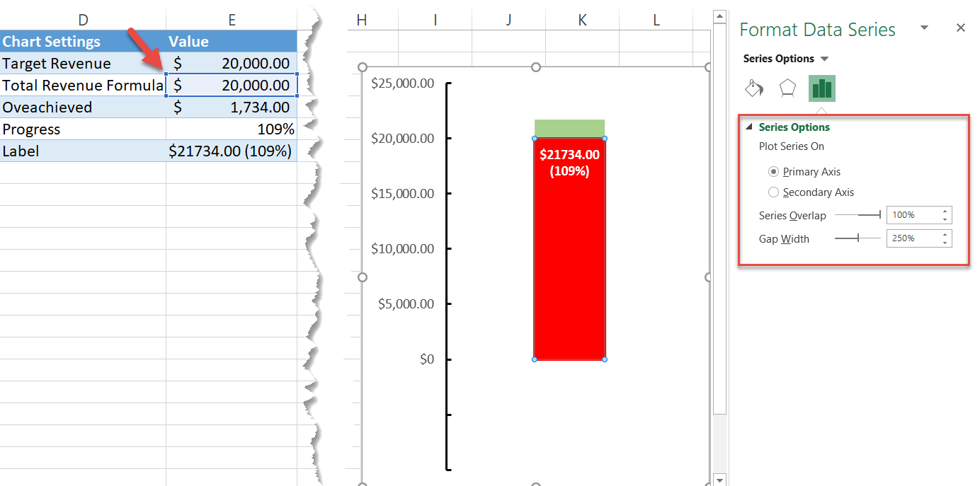The height and width of the screenshot is (486, 980).
Task: Select the Series Options bar chart icon
Action: tap(821, 88)
